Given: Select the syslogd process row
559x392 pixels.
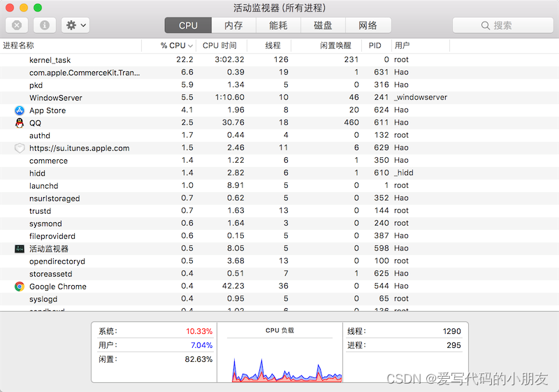Looking at the screenshot, I should coord(279,298).
